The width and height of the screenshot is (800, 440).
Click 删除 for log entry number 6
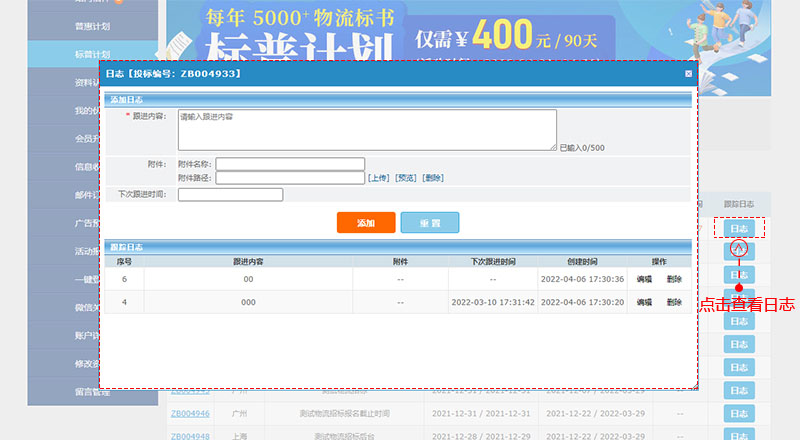pos(675,279)
